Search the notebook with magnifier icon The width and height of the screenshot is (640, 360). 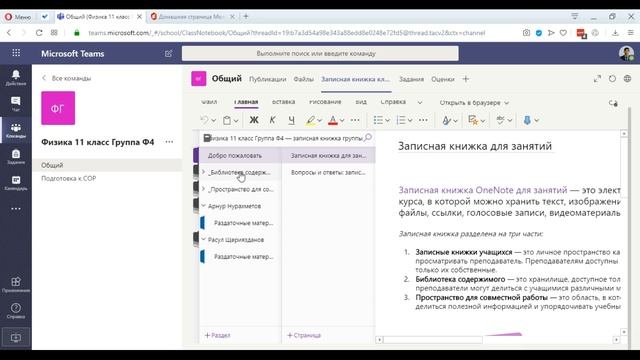[x=368, y=138]
